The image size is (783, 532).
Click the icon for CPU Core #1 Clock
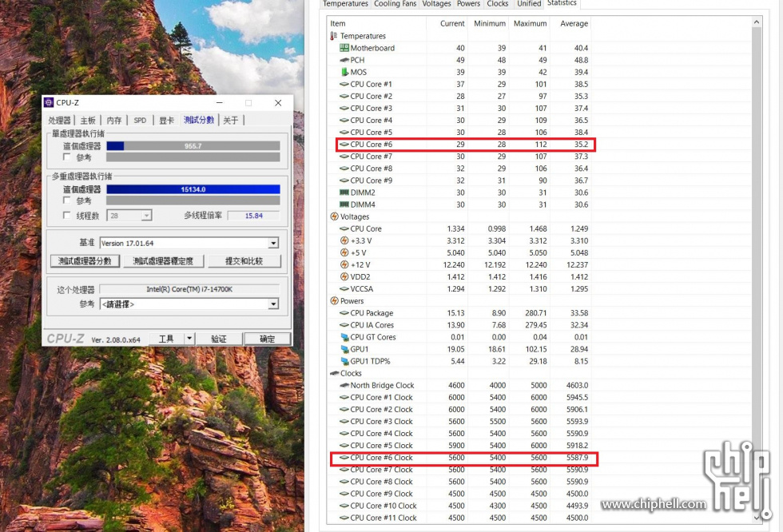(x=344, y=397)
